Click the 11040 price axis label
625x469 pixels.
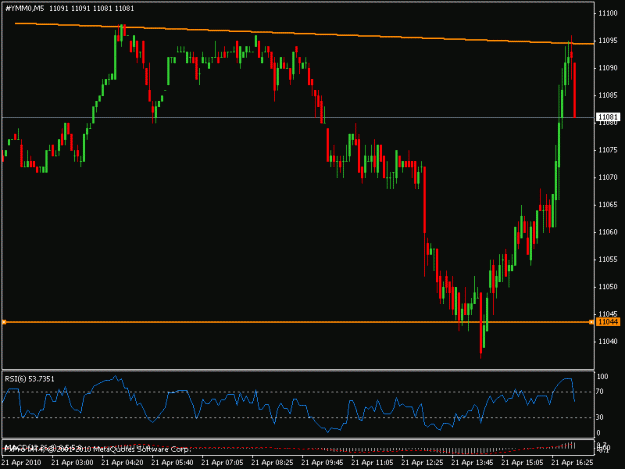click(608, 341)
